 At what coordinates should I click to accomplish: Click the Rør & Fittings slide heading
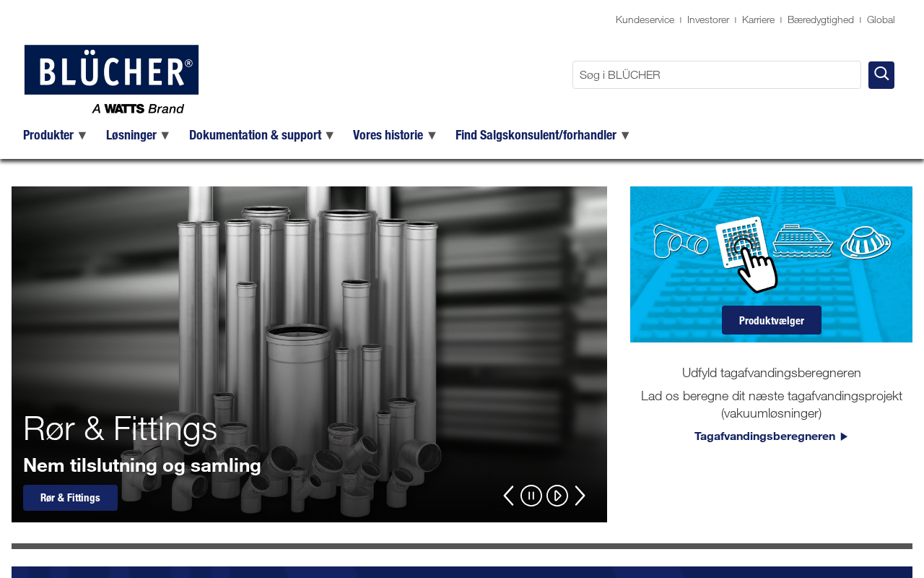click(x=121, y=428)
